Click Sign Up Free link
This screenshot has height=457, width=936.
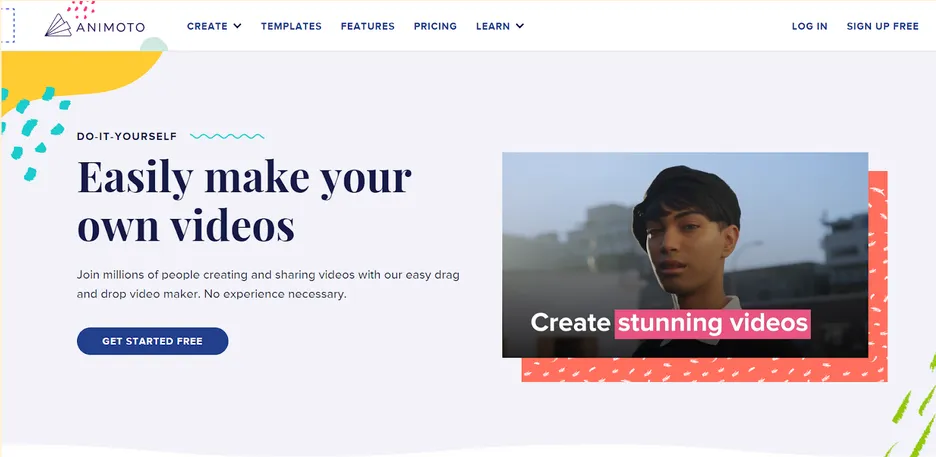pyautogui.click(x=882, y=26)
